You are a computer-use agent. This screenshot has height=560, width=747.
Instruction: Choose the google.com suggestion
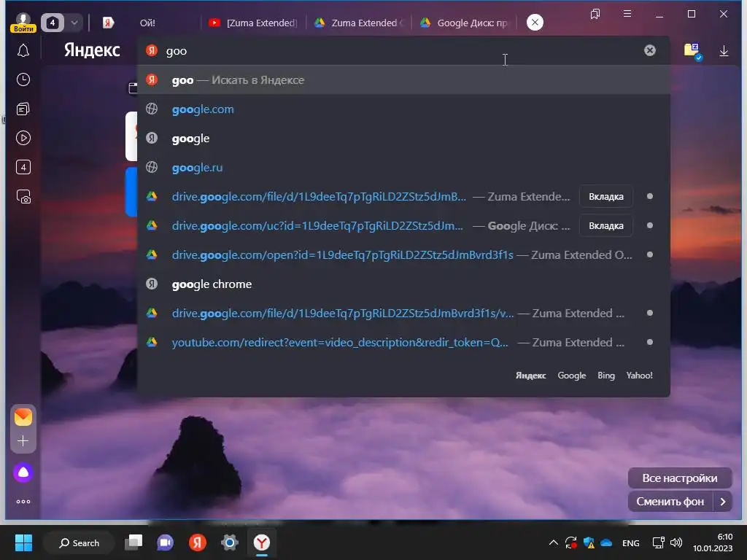[x=403, y=109]
